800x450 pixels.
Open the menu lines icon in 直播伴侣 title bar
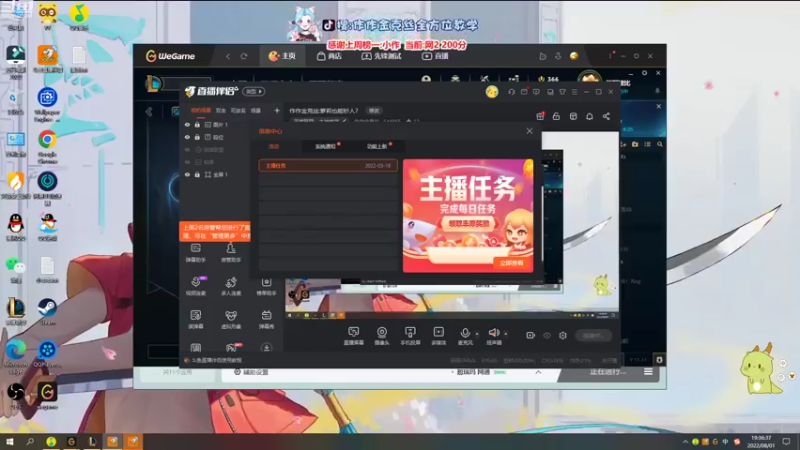click(x=574, y=92)
